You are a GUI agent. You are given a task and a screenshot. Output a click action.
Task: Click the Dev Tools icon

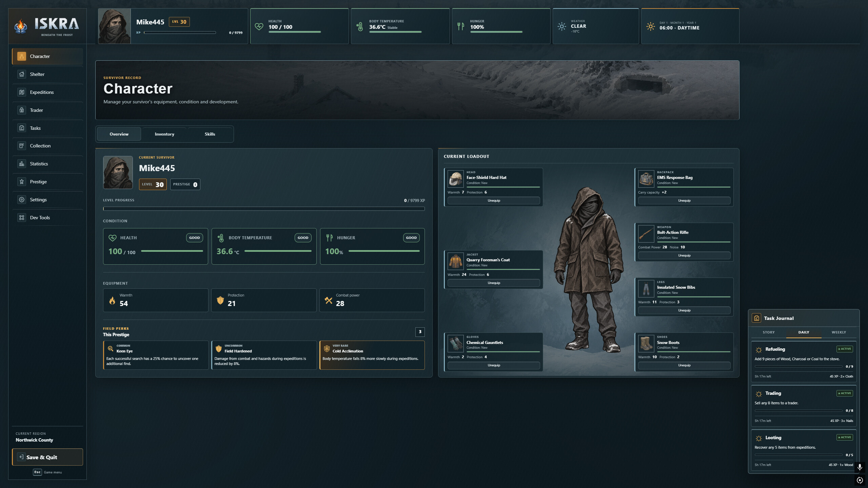tap(22, 218)
